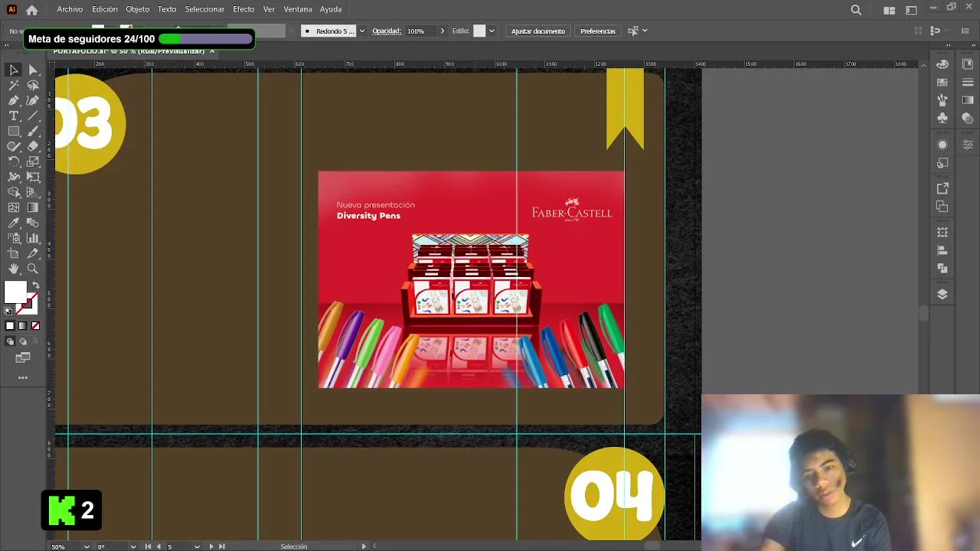Viewport: 980px width, 551px height.
Task: Select the Selection (black arrow) tool
Action: pos(14,70)
